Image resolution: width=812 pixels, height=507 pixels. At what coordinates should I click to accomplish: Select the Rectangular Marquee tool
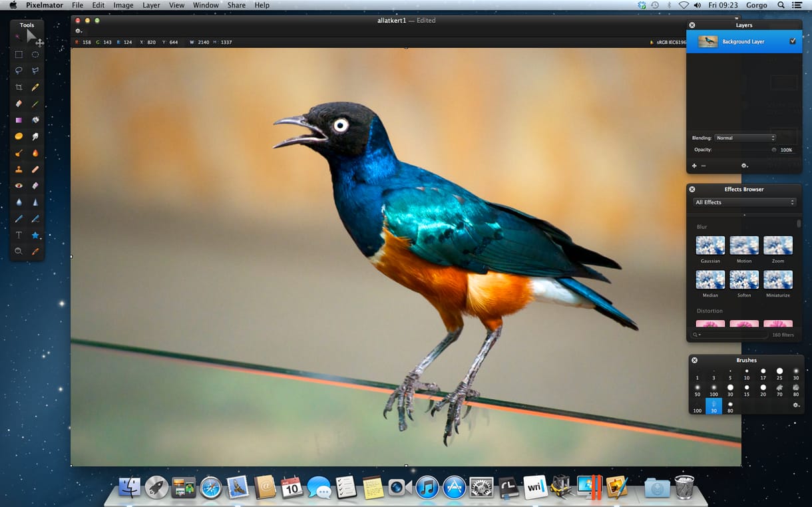[19, 55]
